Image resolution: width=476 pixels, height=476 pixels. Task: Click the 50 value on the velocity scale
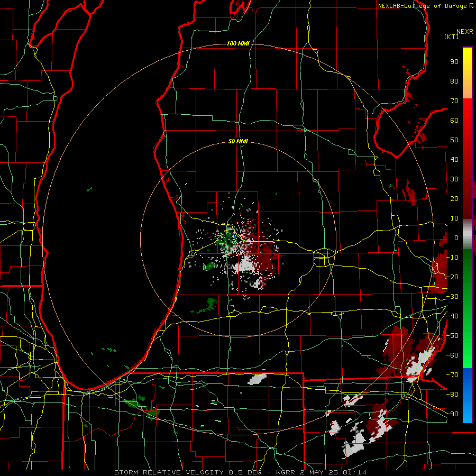pyautogui.click(x=454, y=140)
